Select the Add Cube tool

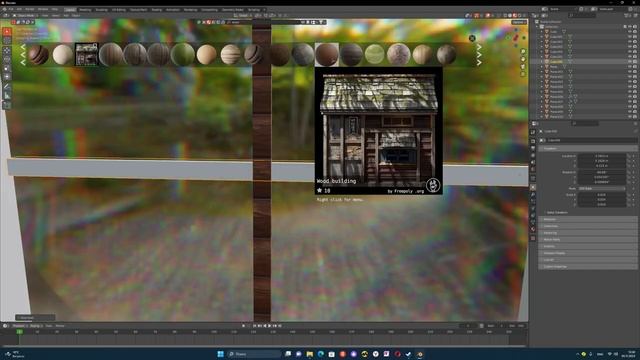pos(7,105)
